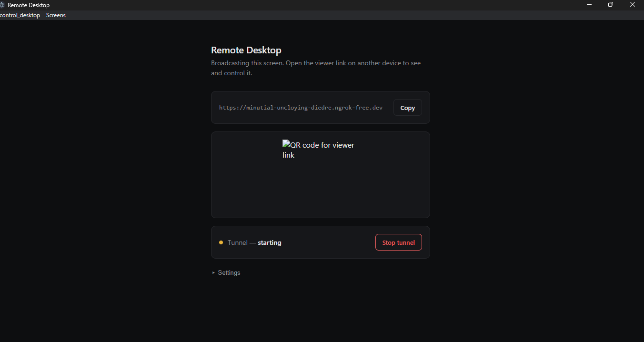The width and height of the screenshot is (644, 342).
Task: Open the Screens menu
Action: 56,15
